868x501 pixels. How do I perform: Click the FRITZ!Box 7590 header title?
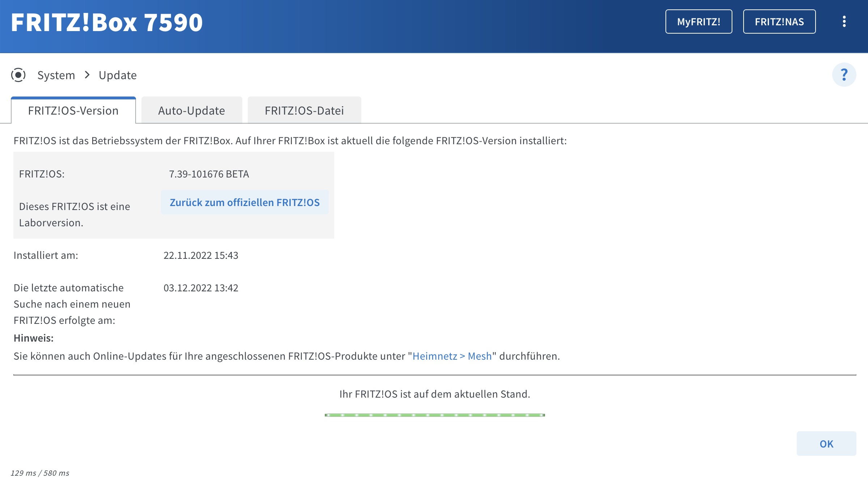click(x=107, y=22)
